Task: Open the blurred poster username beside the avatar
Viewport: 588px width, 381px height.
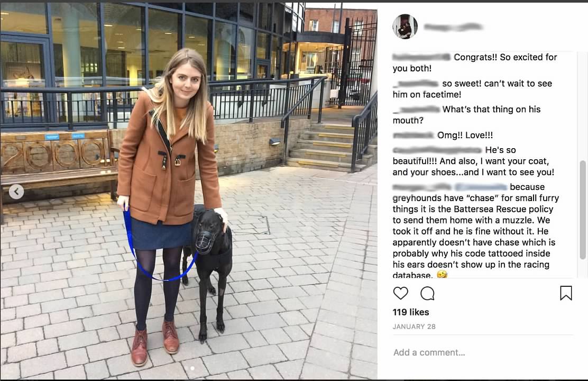Action: pos(453,26)
